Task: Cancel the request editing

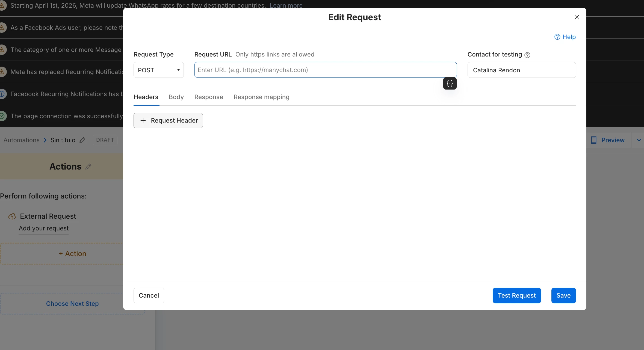Action: pos(149,295)
